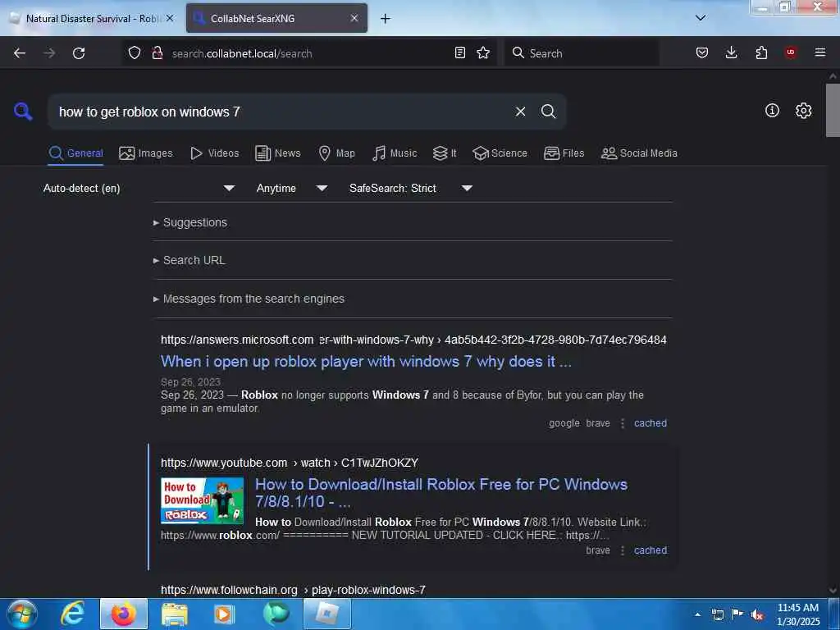
Task: Select the Videos search category
Action: [214, 153]
